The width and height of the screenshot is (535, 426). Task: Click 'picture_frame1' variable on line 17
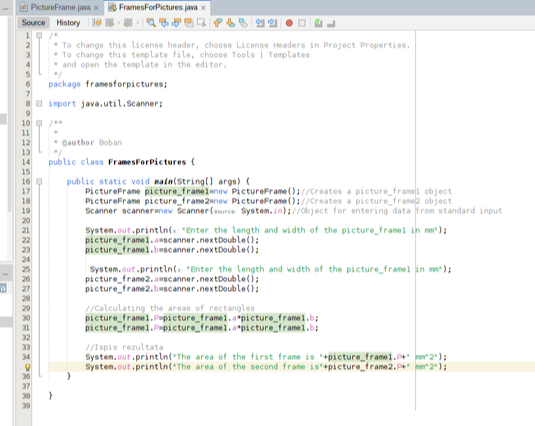pos(177,191)
